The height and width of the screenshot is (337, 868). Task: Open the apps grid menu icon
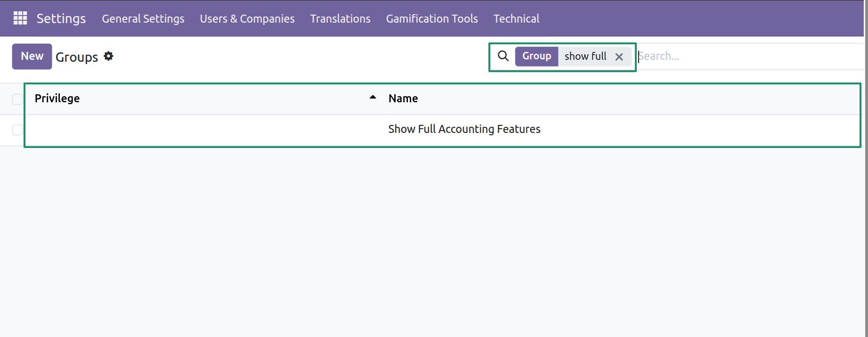click(20, 18)
